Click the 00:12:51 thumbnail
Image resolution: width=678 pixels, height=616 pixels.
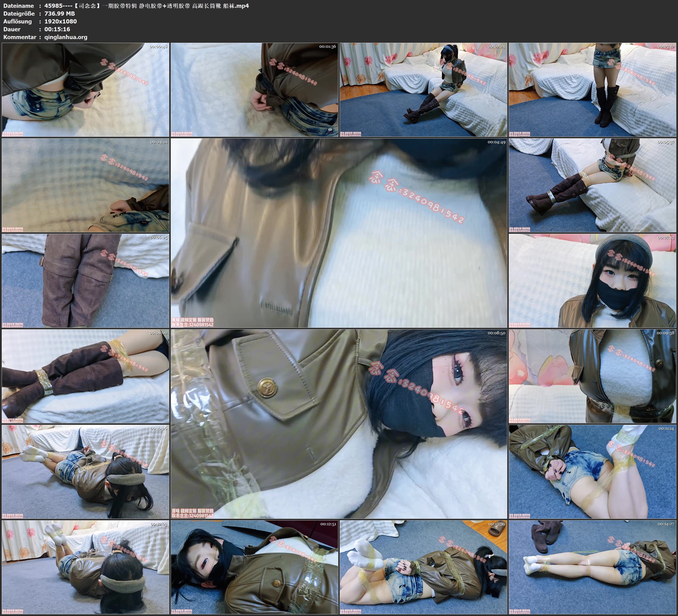[254, 567]
